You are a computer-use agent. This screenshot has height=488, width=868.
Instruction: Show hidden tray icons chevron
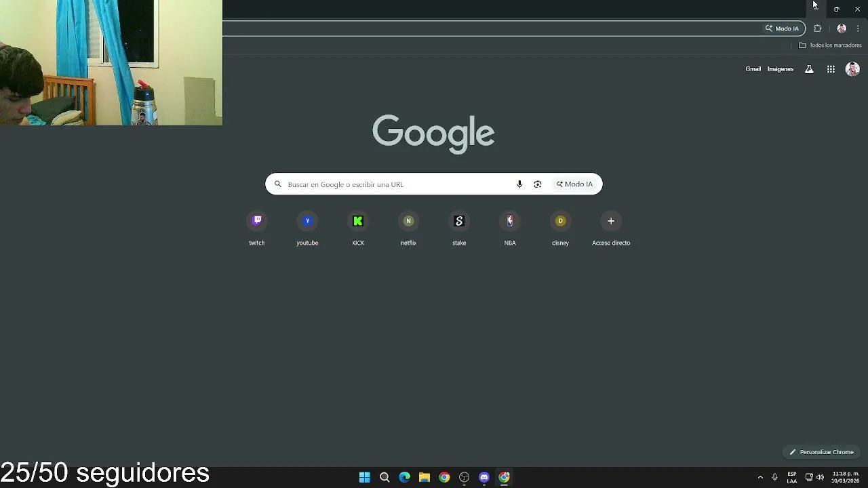(x=760, y=477)
